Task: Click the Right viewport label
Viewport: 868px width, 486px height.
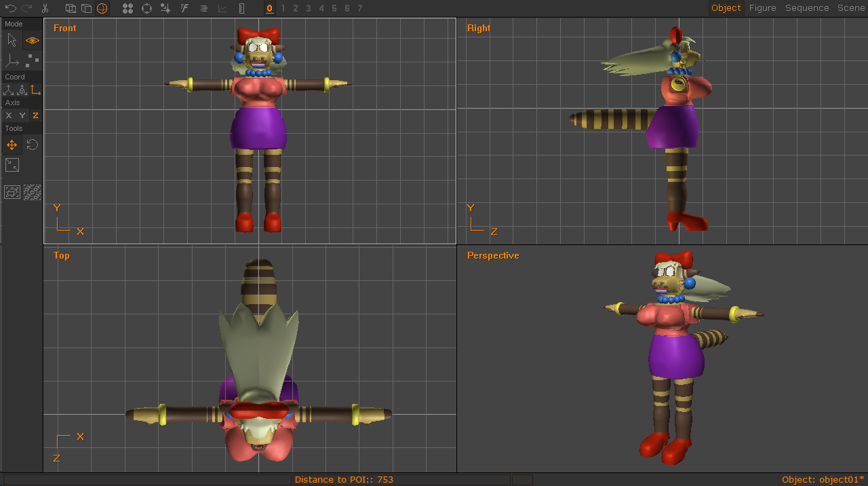Action: (x=479, y=28)
